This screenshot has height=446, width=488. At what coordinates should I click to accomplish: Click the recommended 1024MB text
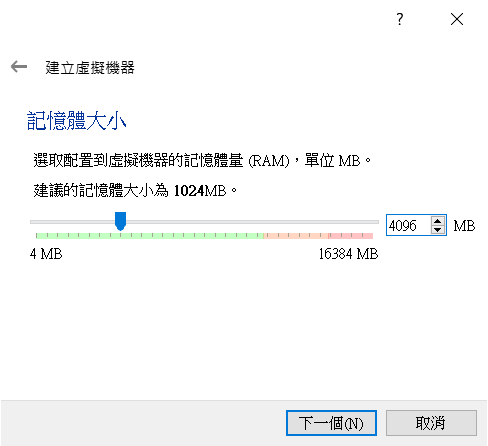[200, 191]
